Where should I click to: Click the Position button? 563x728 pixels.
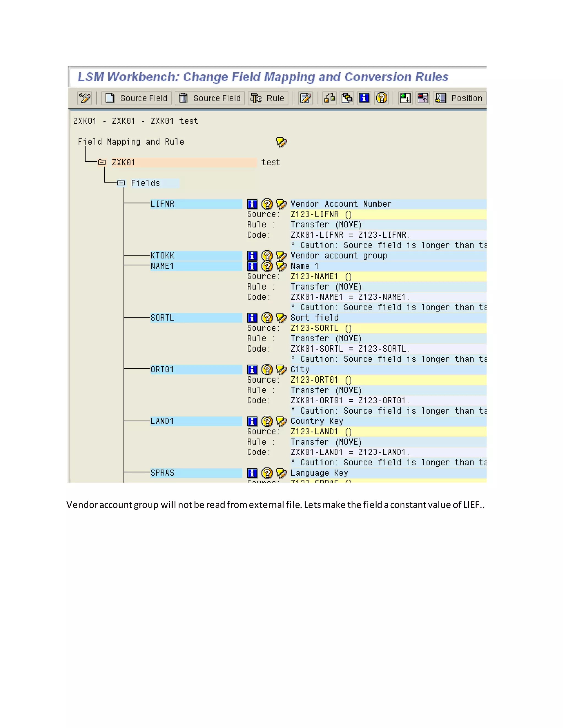click(460, 98)
